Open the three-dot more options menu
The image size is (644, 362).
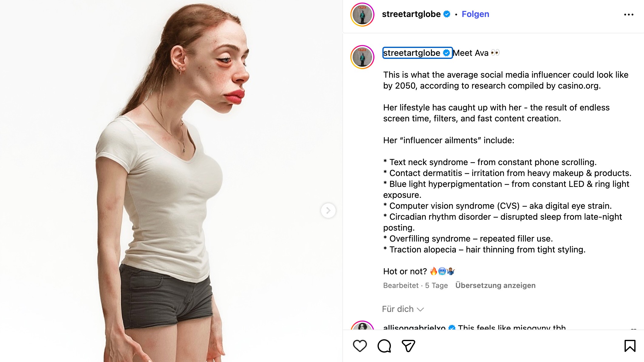(x=629, y=15)
